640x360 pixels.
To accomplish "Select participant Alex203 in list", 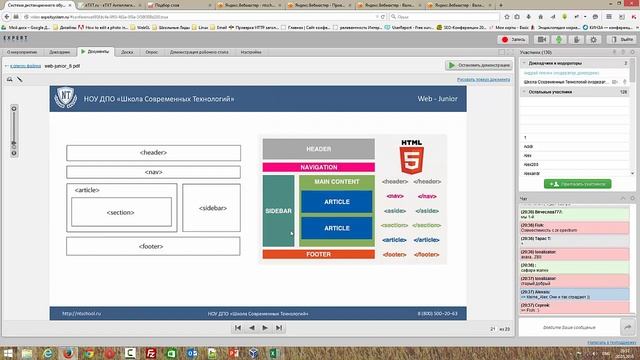I will (x=531, y=164).
